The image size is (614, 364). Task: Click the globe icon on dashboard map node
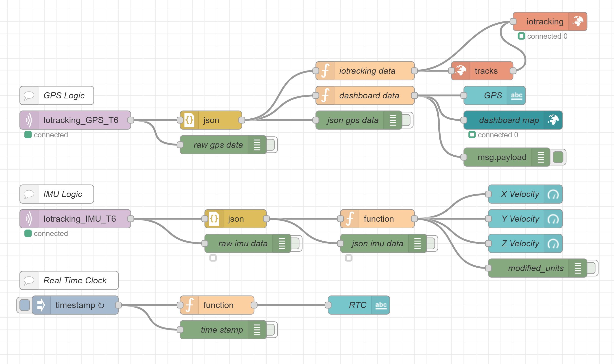[x=553, y=120]
